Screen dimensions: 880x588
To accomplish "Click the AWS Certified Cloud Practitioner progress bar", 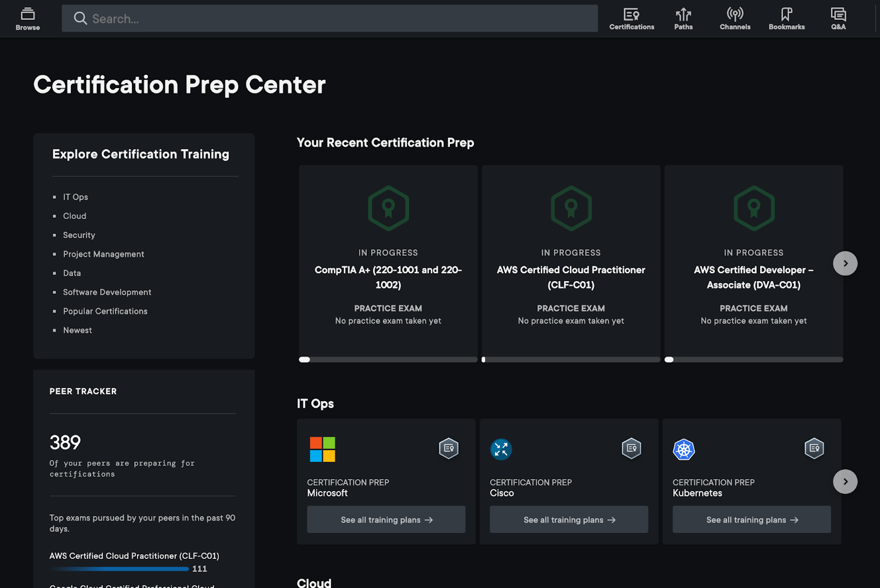I will tap(119, 569).
